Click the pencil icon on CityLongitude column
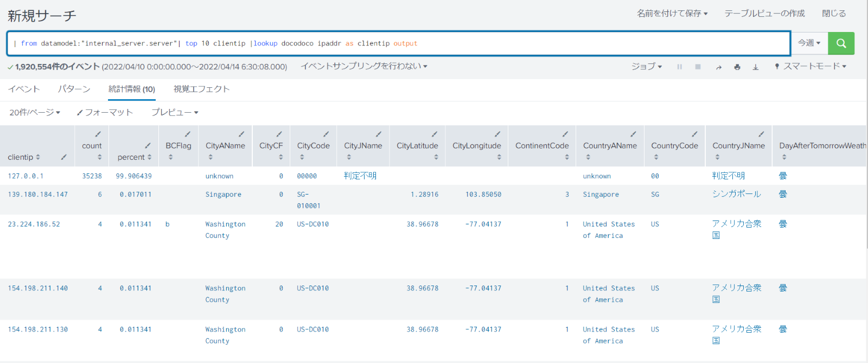Viewport: 868px width, 363px height. click(x=497, y=134)
